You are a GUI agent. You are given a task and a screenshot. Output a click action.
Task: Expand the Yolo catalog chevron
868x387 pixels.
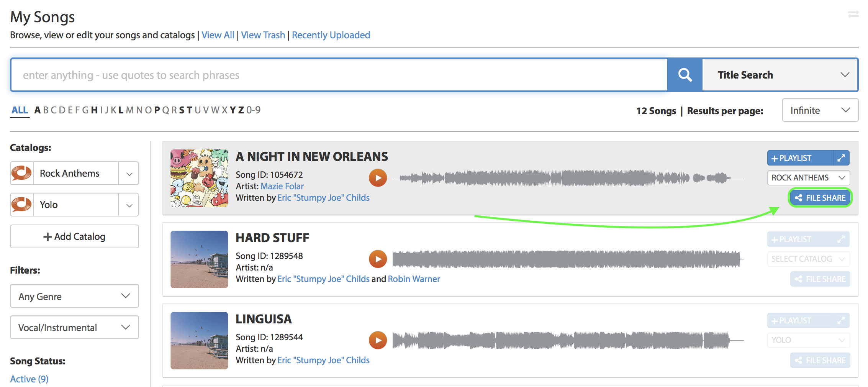(x=129, y=205)
